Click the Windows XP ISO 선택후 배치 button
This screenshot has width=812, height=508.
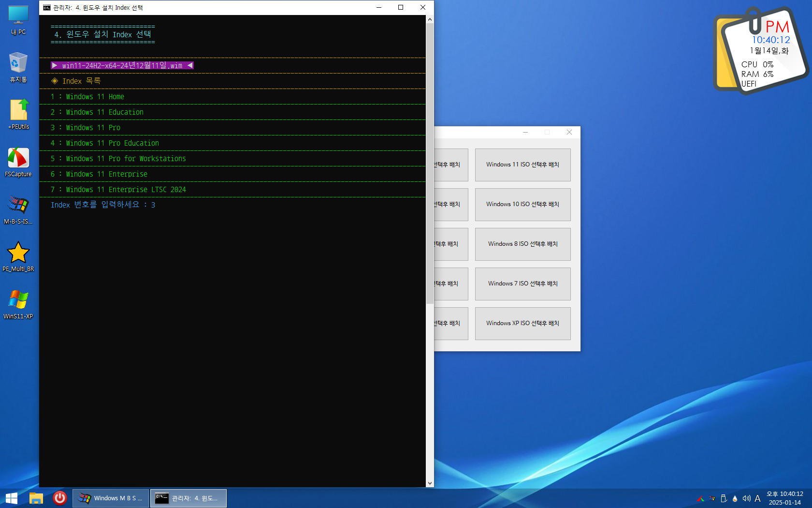[522, 324]
